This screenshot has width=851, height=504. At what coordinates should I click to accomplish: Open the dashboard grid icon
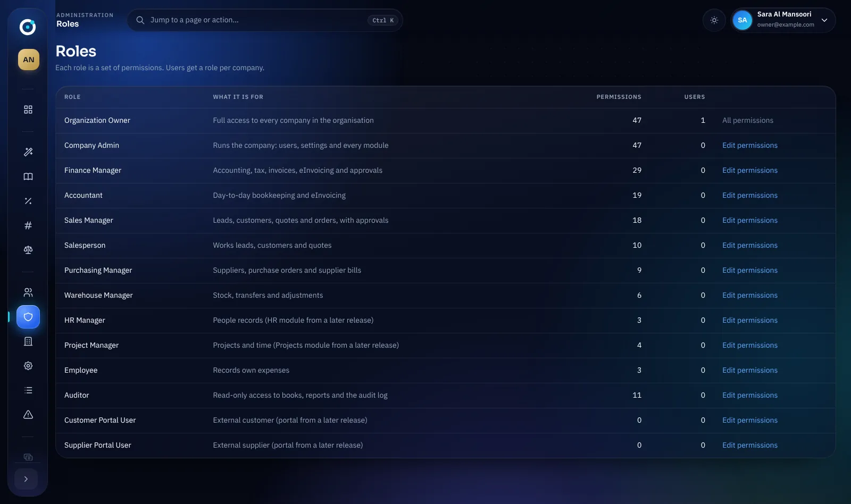click(x=28, y=109)
